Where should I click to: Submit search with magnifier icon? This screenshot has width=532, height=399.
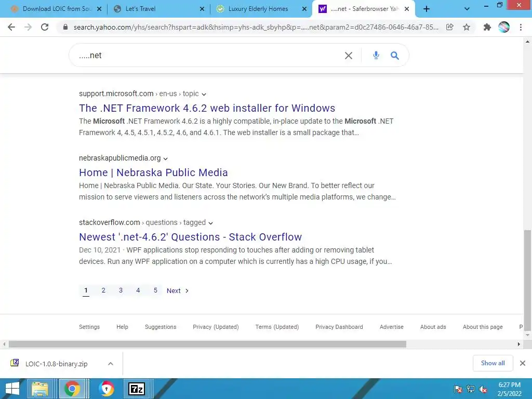point(395,55)
